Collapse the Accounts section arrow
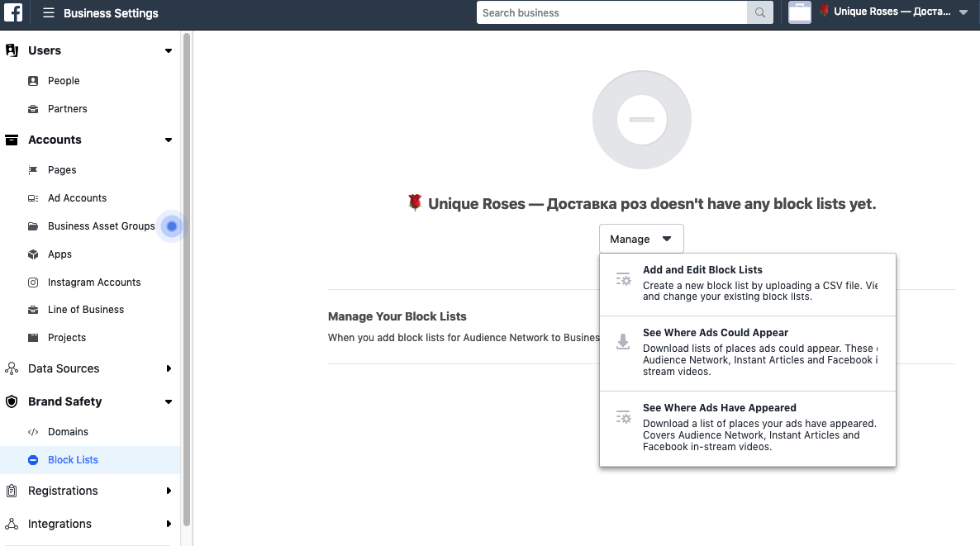This screenshot has height=546, width=980. [x=168, y=140]
